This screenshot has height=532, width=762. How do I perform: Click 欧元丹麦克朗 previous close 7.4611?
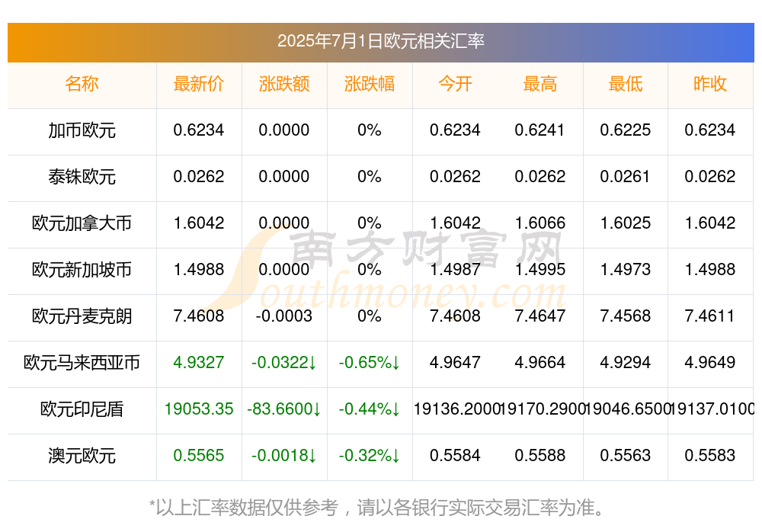pyautogui.click(x=710, y=316)
